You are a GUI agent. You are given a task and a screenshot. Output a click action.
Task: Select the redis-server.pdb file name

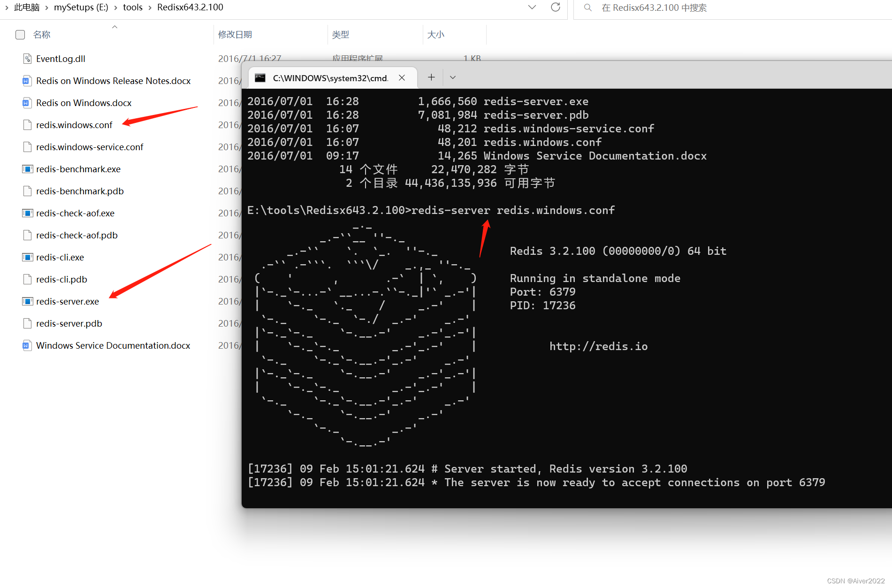pyautogui.click(x=69, y=323)
